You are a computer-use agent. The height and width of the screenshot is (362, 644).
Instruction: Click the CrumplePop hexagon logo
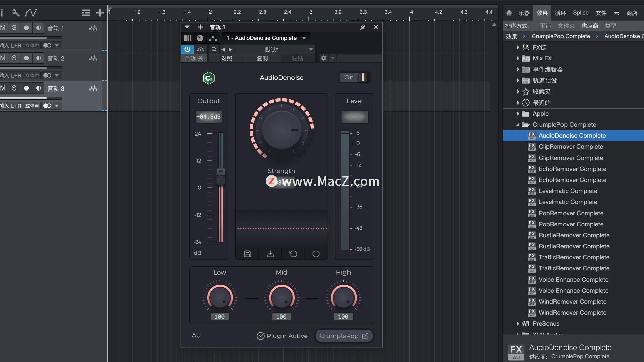(x=209, y=78)
